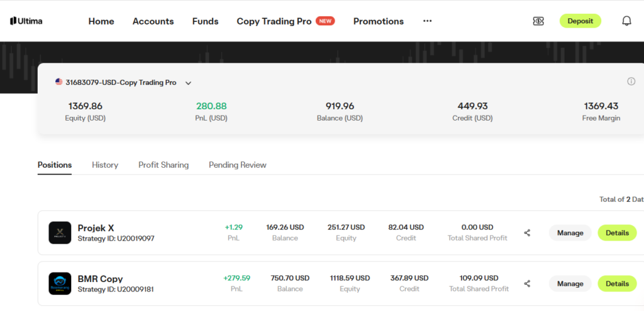
Task: Click the 251.27 USD equity
Action: point(347,227)
